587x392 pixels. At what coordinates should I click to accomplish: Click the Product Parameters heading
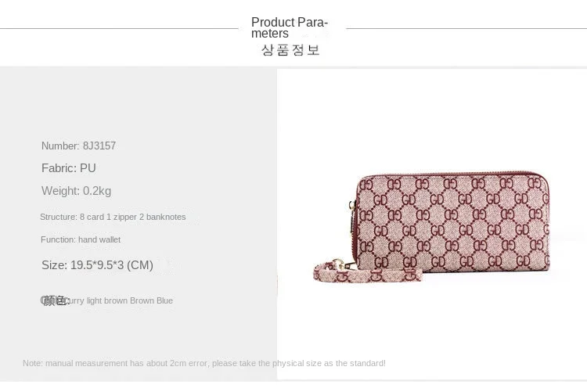pos(290,27)
